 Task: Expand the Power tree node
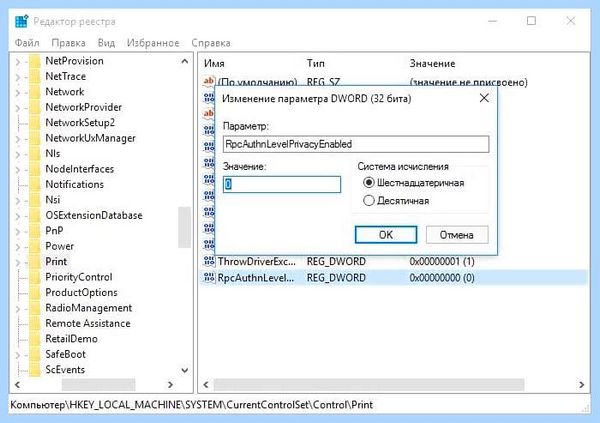18,247
